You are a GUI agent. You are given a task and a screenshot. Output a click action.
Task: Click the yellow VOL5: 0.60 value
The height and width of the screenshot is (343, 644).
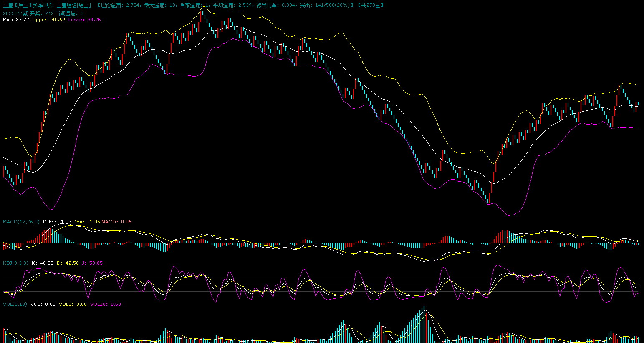pos(73,304)
